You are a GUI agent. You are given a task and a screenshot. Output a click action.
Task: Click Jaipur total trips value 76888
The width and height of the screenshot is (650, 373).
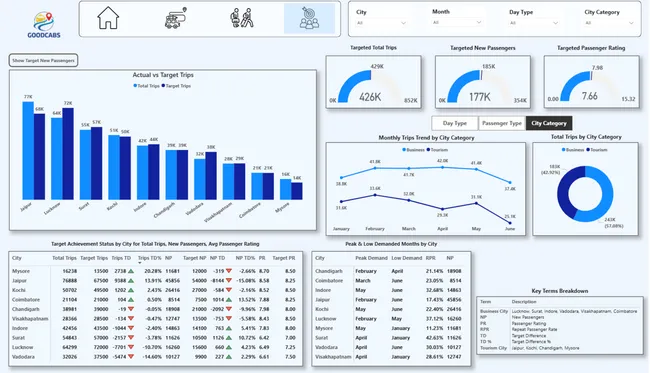[70, 281]
